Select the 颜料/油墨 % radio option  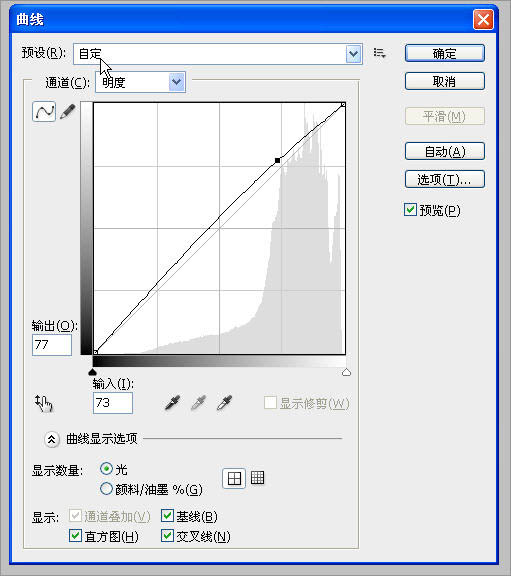[x=106, y=489]
